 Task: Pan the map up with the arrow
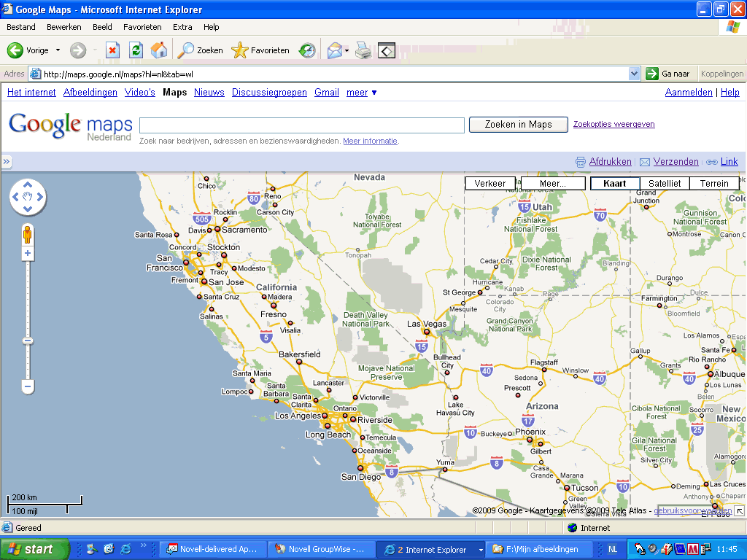click(28, 184)
